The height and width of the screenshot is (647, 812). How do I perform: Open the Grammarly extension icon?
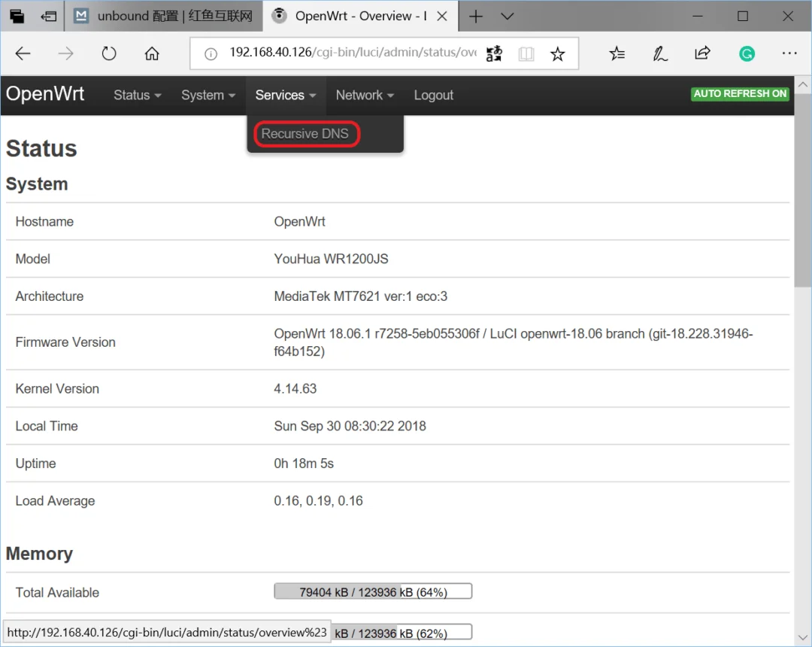click(x=747, y=53)
